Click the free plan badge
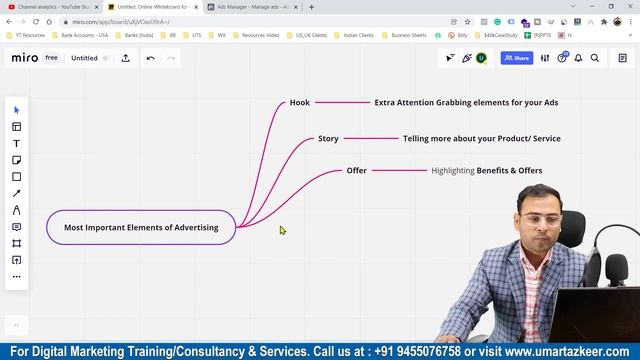Image resolution: width=640 pixels, height=360 pixels. point(51,58)
